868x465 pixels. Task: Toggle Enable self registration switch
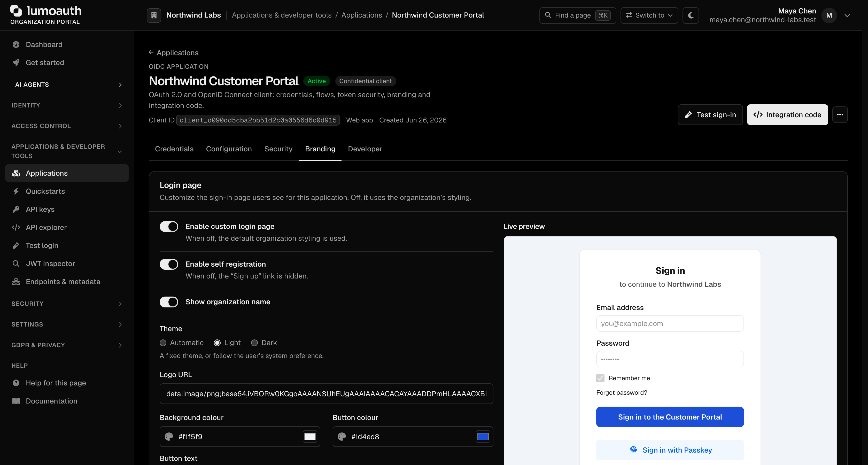pos(169,264)
